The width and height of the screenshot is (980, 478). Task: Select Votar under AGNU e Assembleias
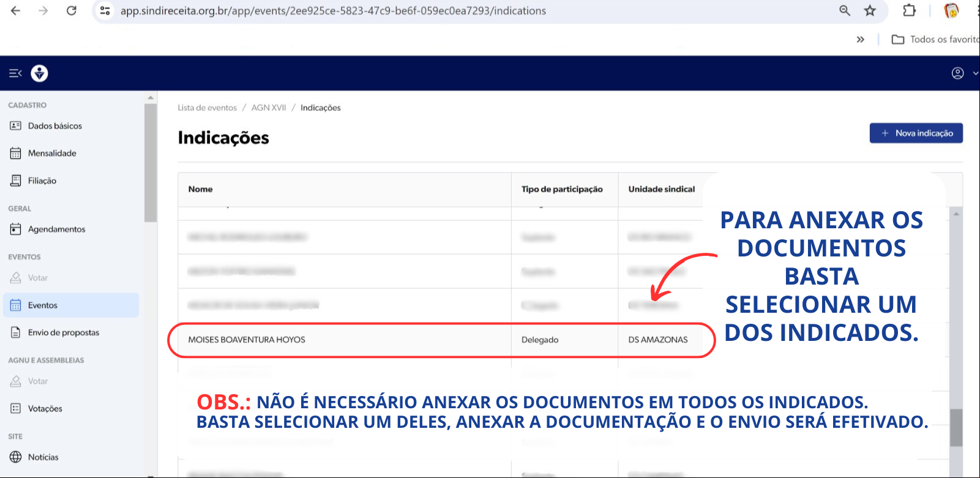[71, 381]
